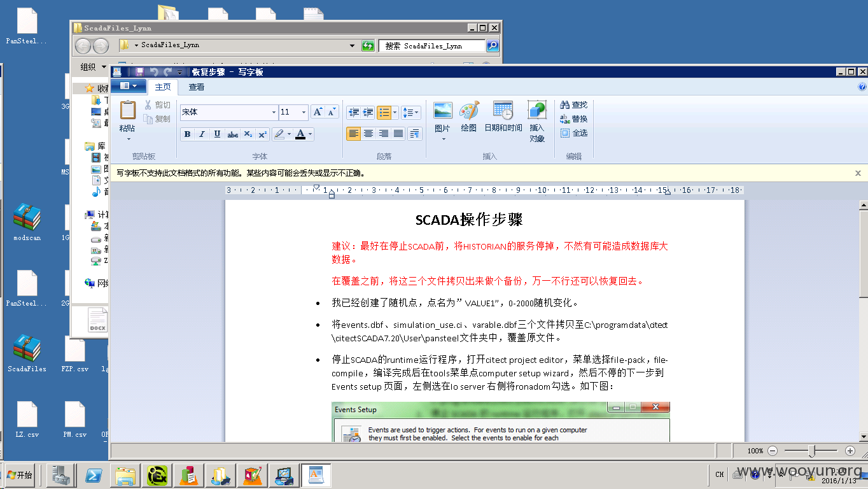Click the zoom slider thumb
This screenshot has height=489, width=868.
[812, 451]
